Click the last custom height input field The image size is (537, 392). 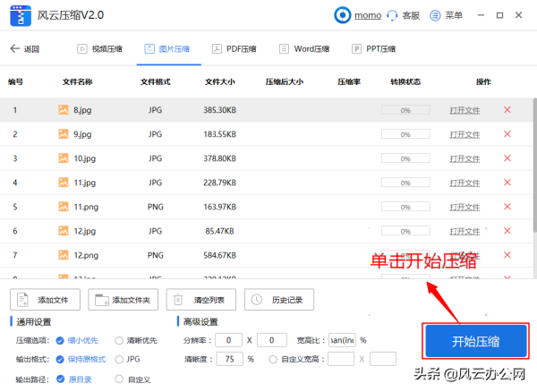(x=383, y=359)
